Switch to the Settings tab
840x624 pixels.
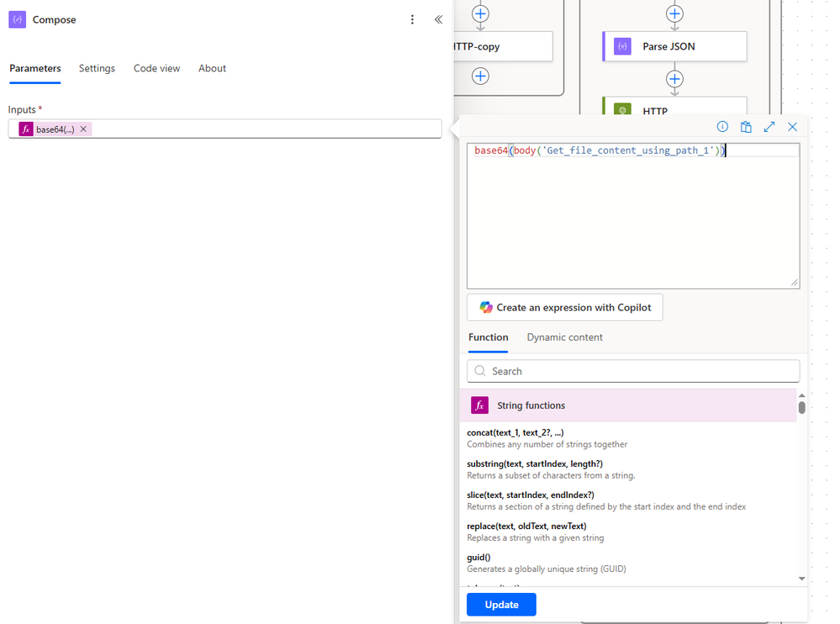pos(97,69)
